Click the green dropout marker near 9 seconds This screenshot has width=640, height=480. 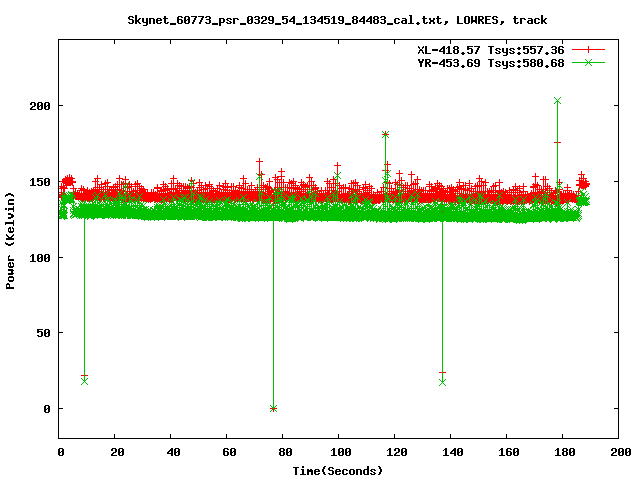pos(84,381)
